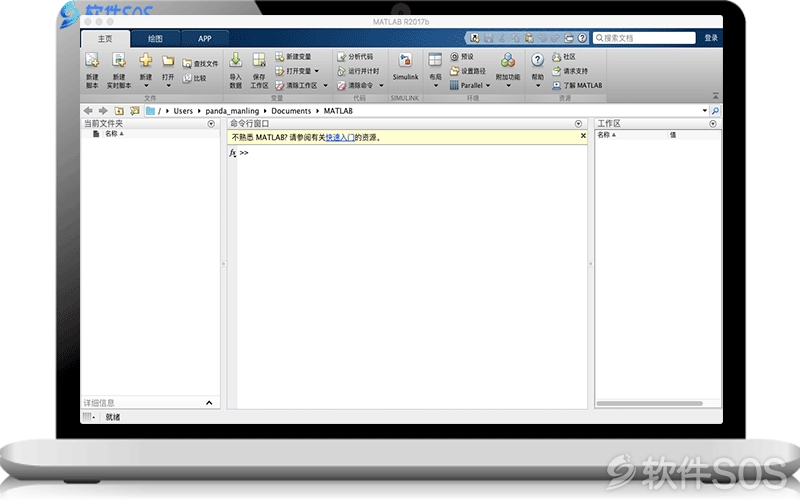Go forward with the right arrow in address bar
Image resolution: width=800 pixels, height=500 pixels.
(103, 111)
